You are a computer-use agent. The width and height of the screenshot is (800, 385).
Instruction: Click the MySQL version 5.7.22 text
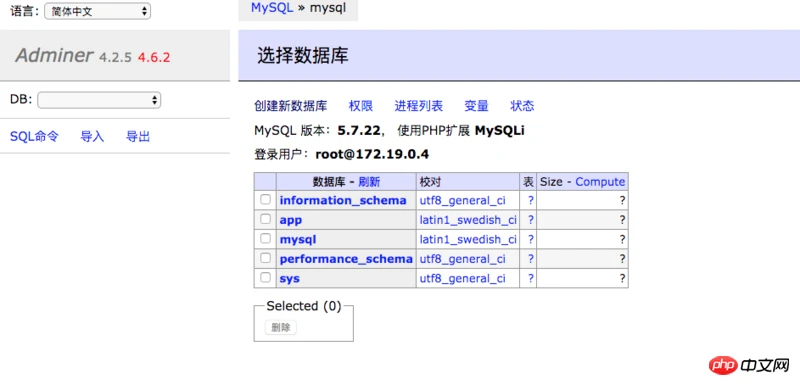pyautogui.click(x=359, y=131)
